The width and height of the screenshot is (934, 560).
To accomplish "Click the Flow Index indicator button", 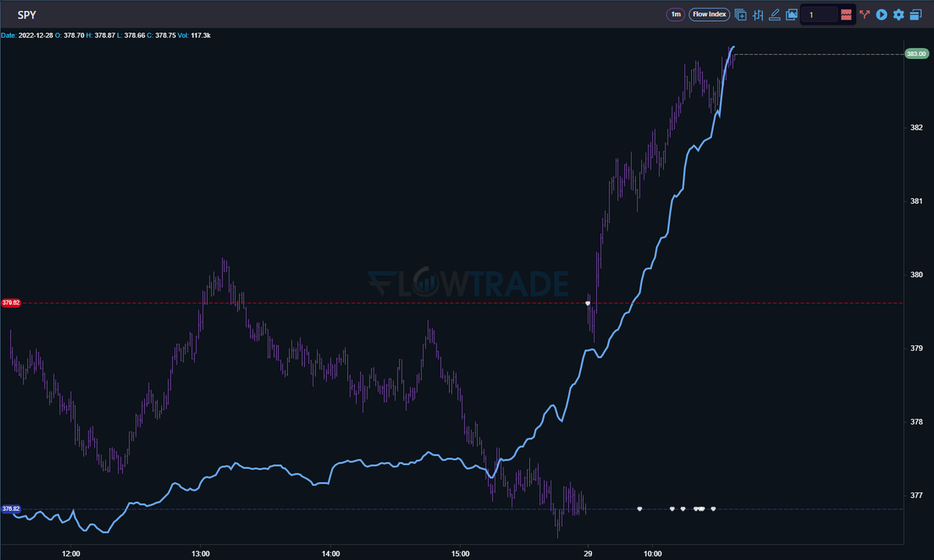I will click(709, 14).
